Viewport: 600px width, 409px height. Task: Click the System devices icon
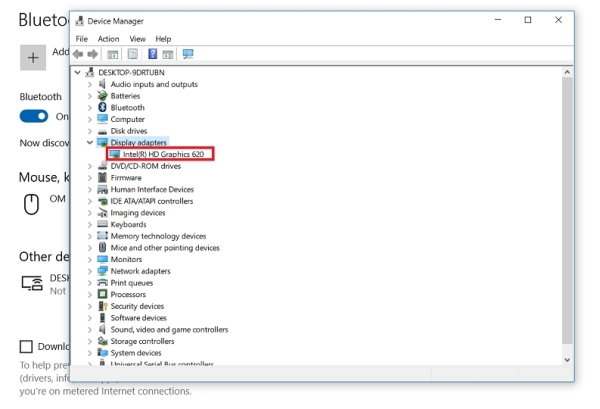102,352
